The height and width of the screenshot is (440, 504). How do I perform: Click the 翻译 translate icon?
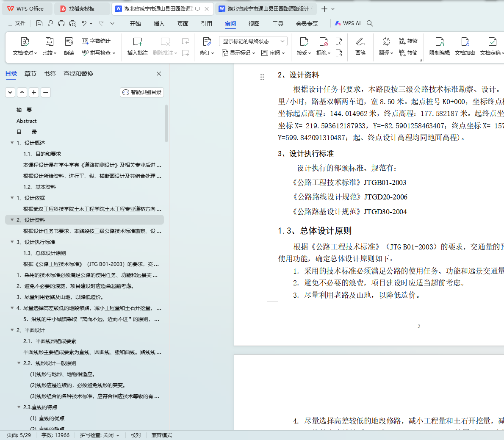tap(386, 46)
